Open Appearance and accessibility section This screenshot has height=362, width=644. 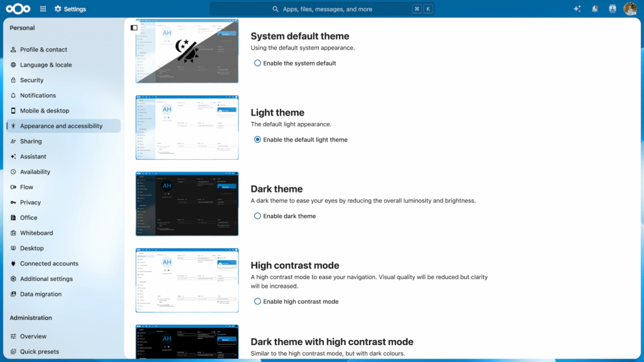[x=64, y=126]
